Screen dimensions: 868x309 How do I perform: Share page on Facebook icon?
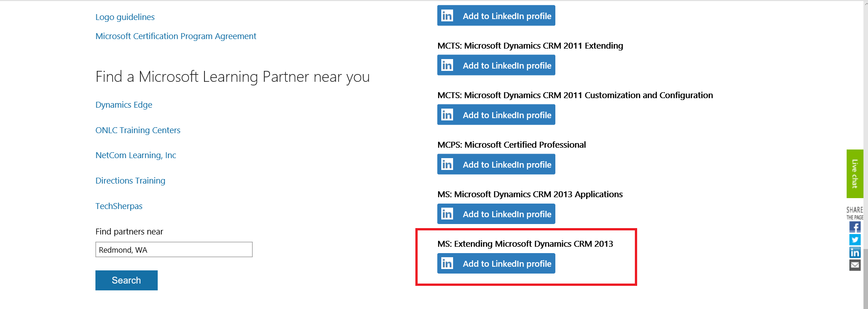854,227
